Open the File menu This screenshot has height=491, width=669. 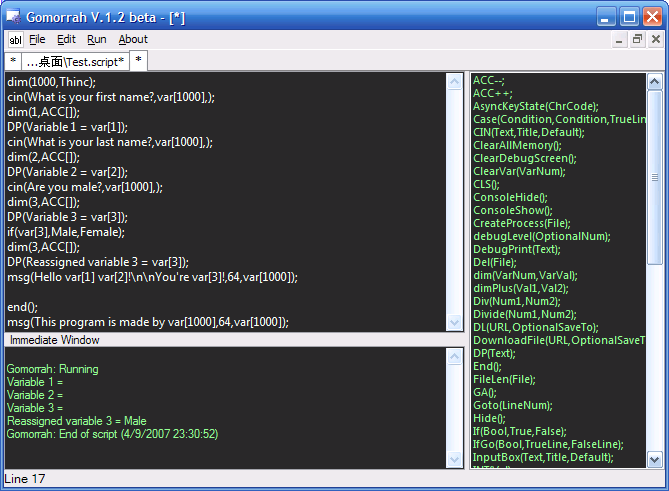coord(37,40)
